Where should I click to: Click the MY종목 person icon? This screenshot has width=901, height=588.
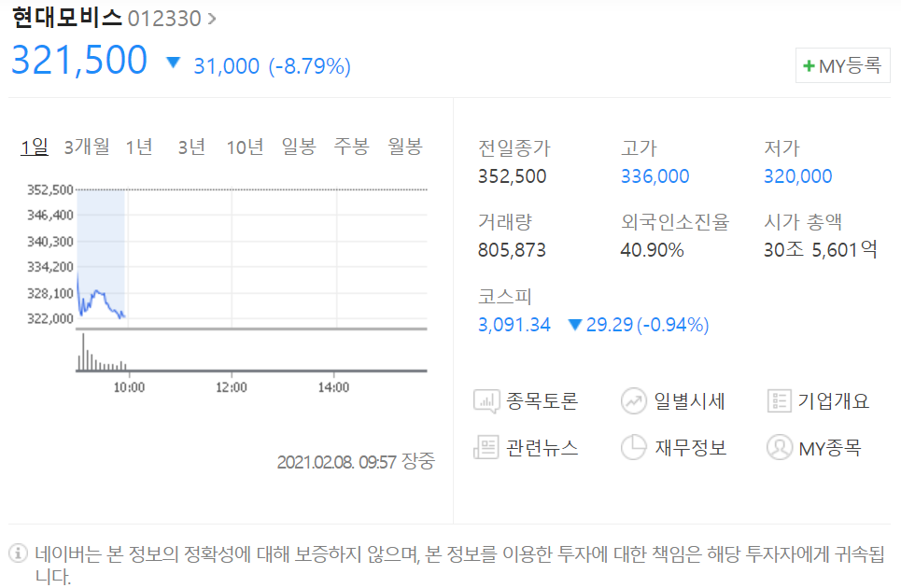click(x=780, y=447)
